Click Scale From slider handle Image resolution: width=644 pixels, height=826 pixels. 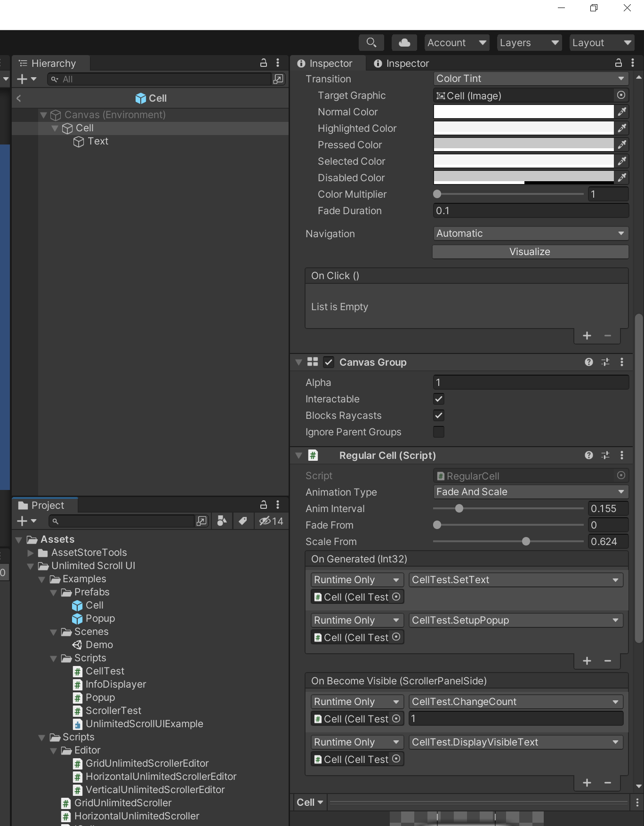(x=526, y=541)
